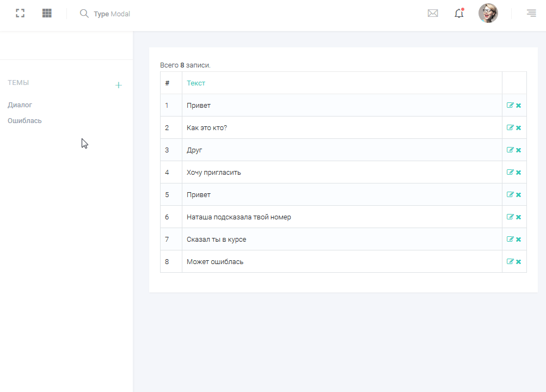Select the 'Ошиблась' theme
546x392 pixels.
coord(24,121)
